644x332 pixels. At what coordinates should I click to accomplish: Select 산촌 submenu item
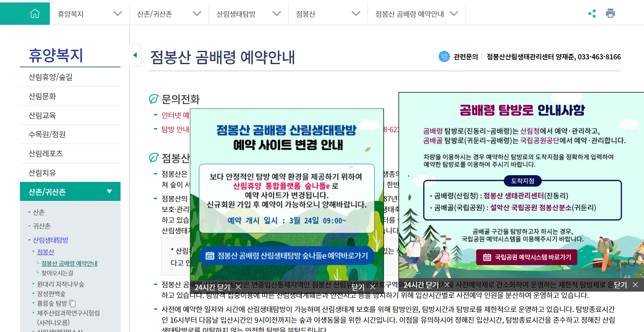(39, 212)
